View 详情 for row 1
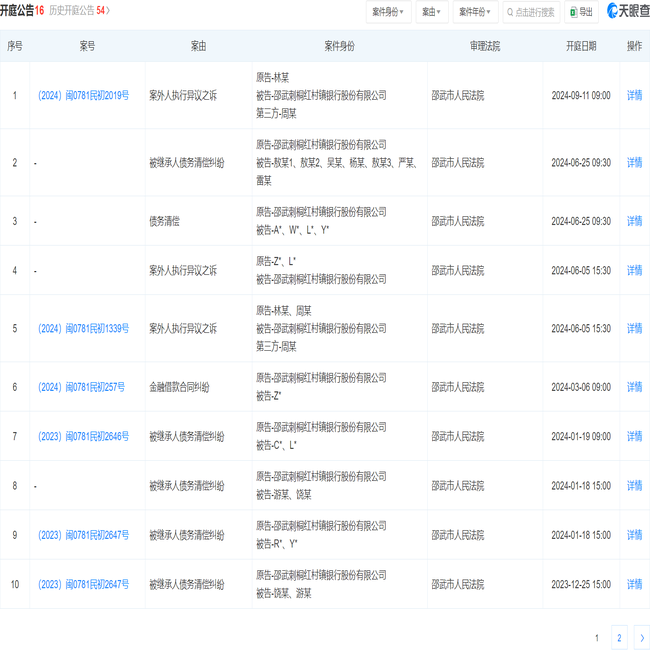The height and width of the screenshot is (650, 650). click(634, 96)
